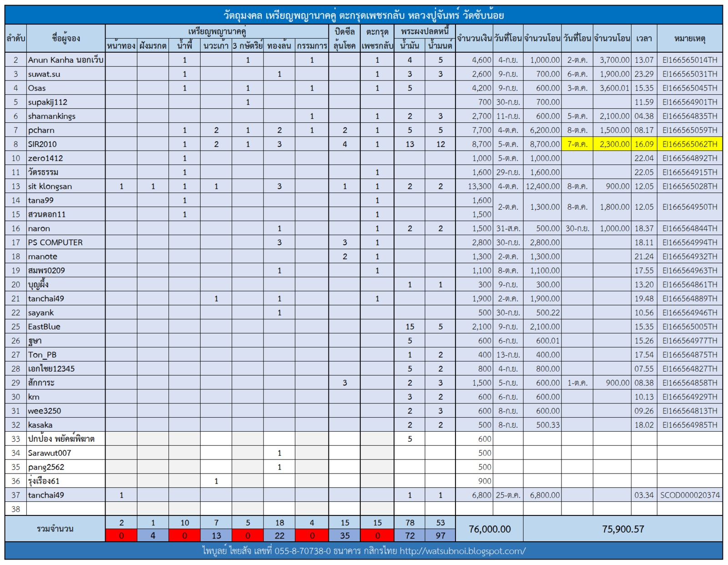Select amount 12,400.00 transfer cell
Image resolution: width=728 pixels, height=565 pixels.
click(542, 186)
